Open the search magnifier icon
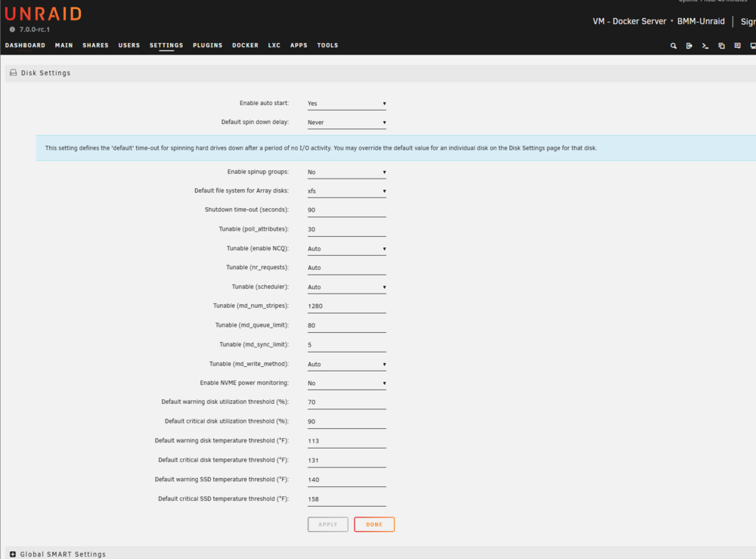The height and width of the screenshot is (559, 756). [x=673, y=46]
